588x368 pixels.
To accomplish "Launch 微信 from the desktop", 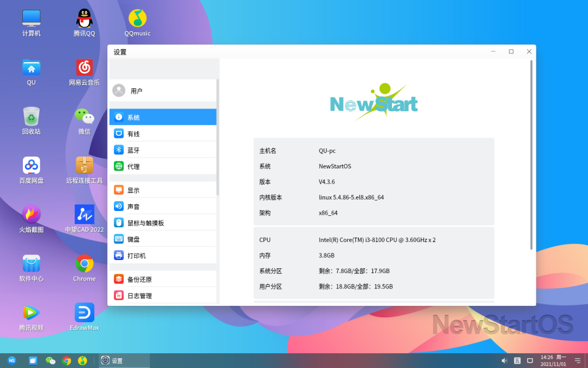I will click(x=84, y=120).
